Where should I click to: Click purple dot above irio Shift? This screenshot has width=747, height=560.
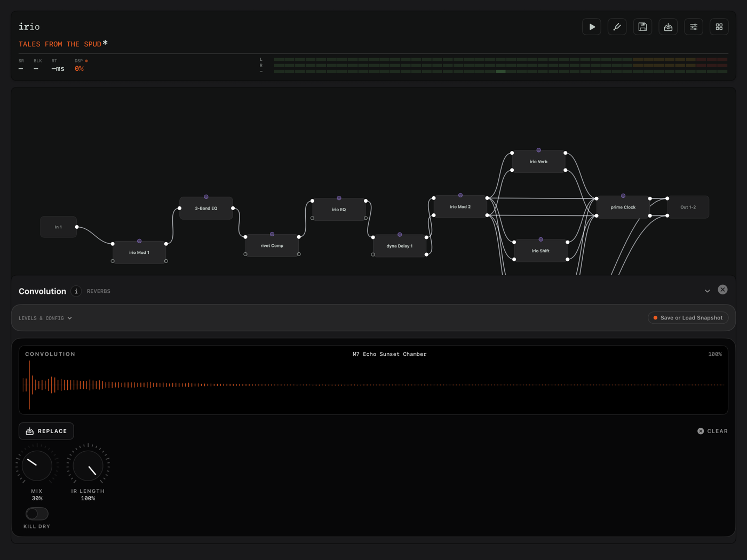point(541,239)
